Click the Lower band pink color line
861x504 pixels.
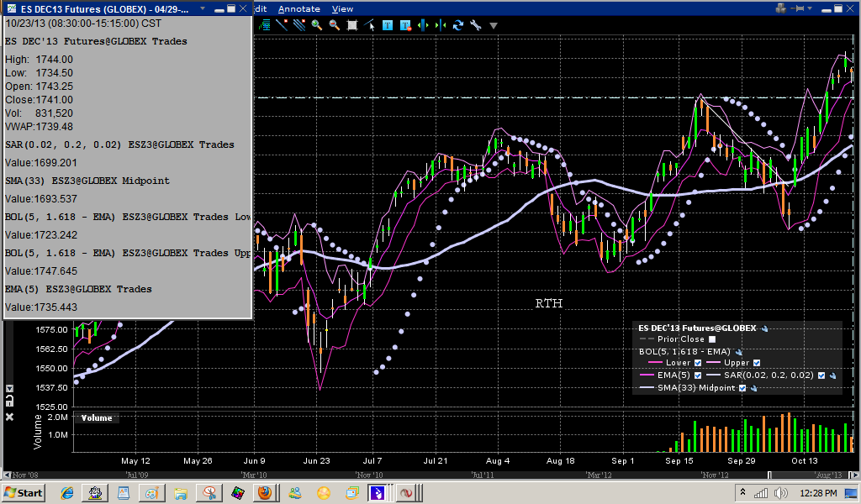656,363
